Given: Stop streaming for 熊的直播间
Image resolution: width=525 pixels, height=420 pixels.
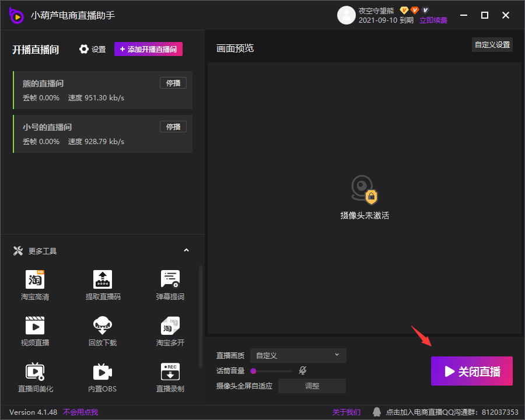Looking at the screenshot, I should click(x=173, y=83).
